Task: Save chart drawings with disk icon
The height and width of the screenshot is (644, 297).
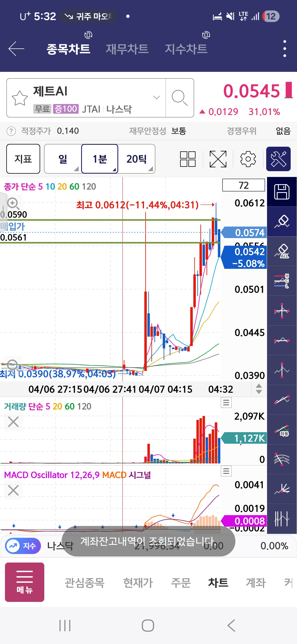Action: coord(282,192)
